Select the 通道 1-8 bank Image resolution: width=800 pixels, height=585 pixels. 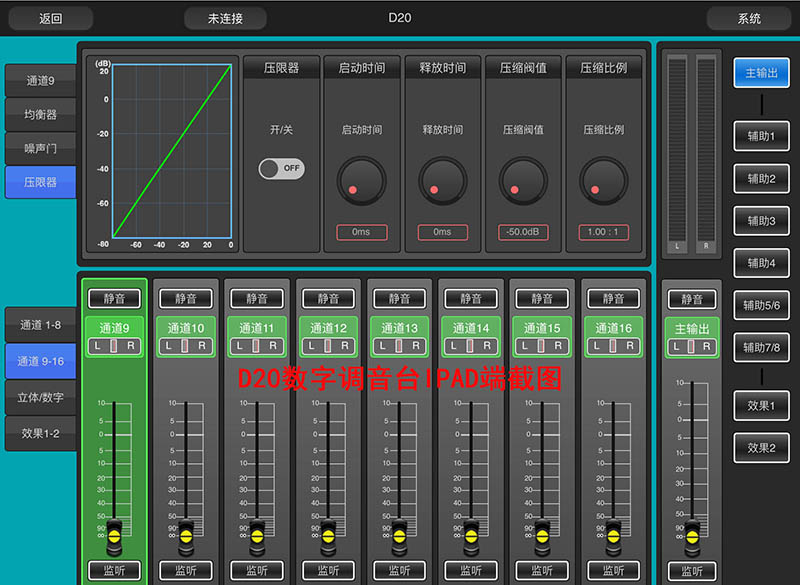coord(41,325)
